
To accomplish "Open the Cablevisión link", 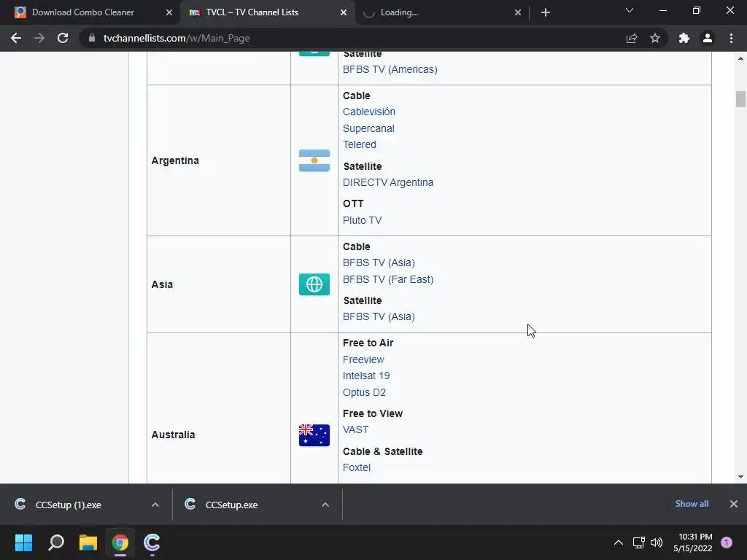I will (x=368, y=112).
